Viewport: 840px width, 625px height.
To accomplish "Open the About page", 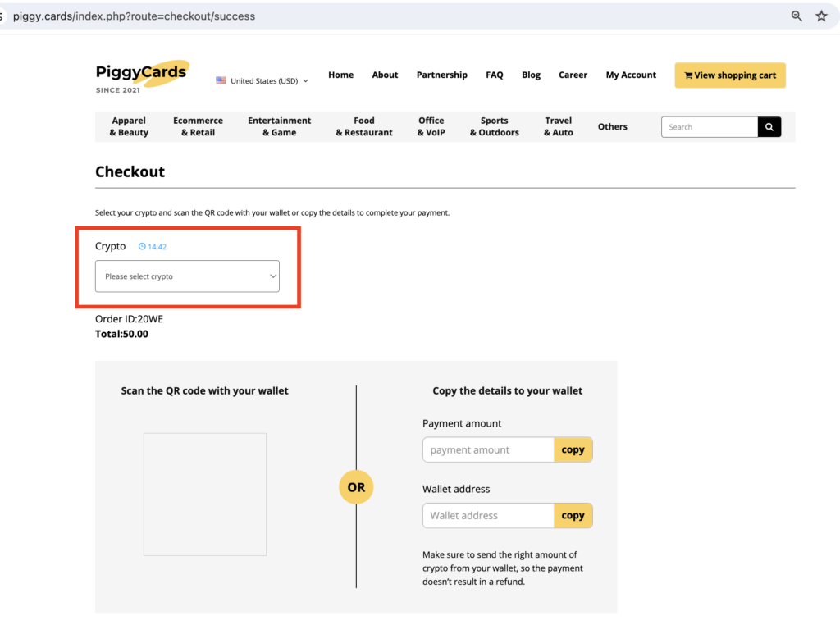I will point(385,75).
